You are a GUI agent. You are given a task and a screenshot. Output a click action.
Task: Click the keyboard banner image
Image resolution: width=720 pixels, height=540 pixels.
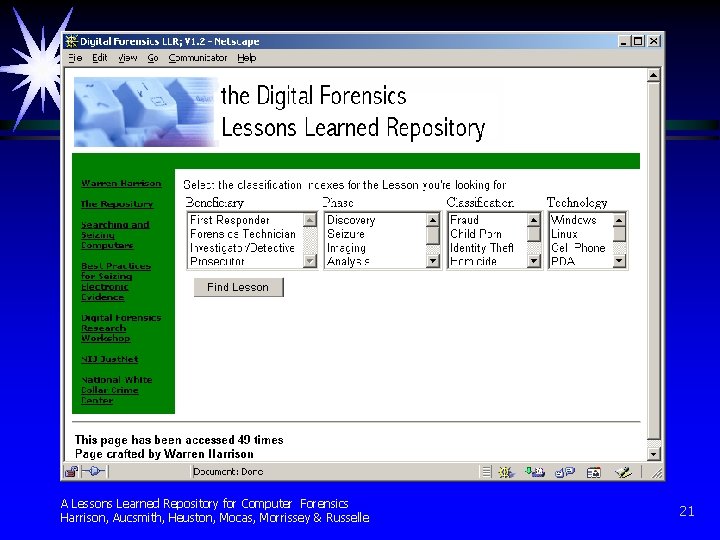pos(146,112)
